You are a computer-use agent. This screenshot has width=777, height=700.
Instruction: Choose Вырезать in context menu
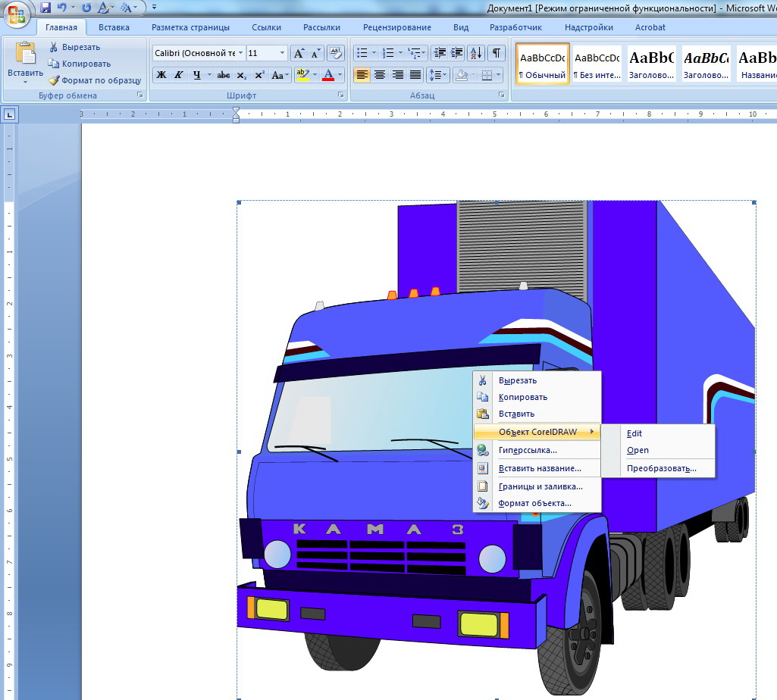tap(537, 380)
